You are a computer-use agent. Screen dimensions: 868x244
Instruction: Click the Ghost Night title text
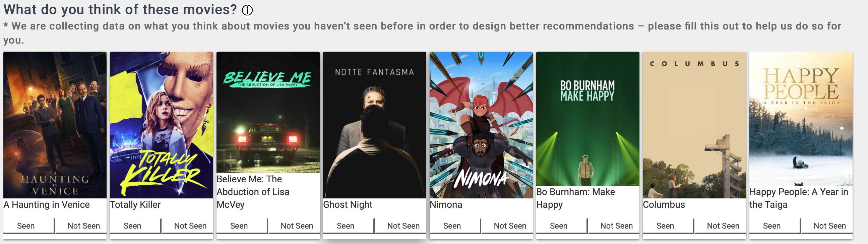click(x=348, y=204)
